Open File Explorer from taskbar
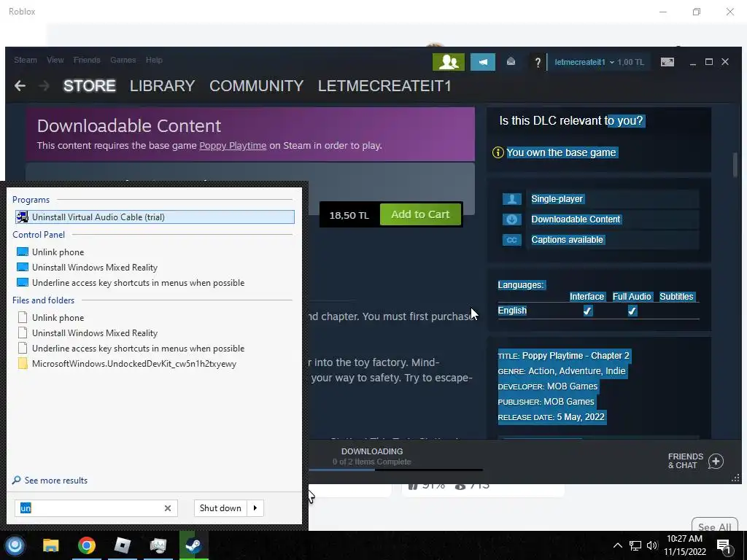The image size is (747, 560). [x=50, y=545]
